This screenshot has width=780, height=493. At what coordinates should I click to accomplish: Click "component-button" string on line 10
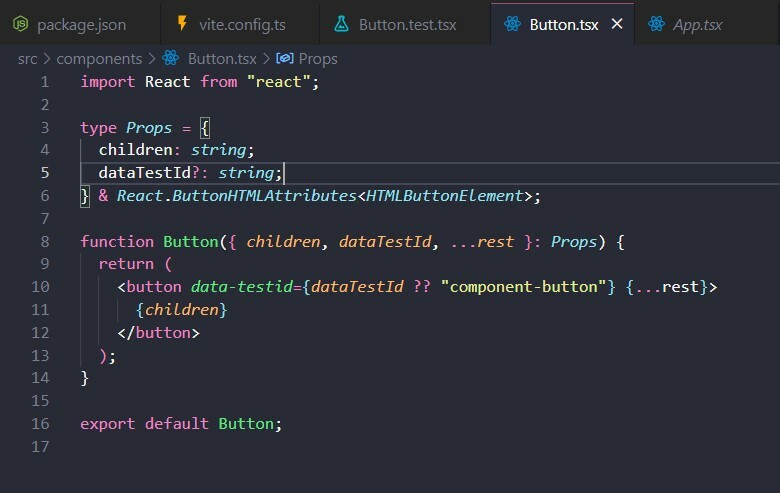pos(523,287)
